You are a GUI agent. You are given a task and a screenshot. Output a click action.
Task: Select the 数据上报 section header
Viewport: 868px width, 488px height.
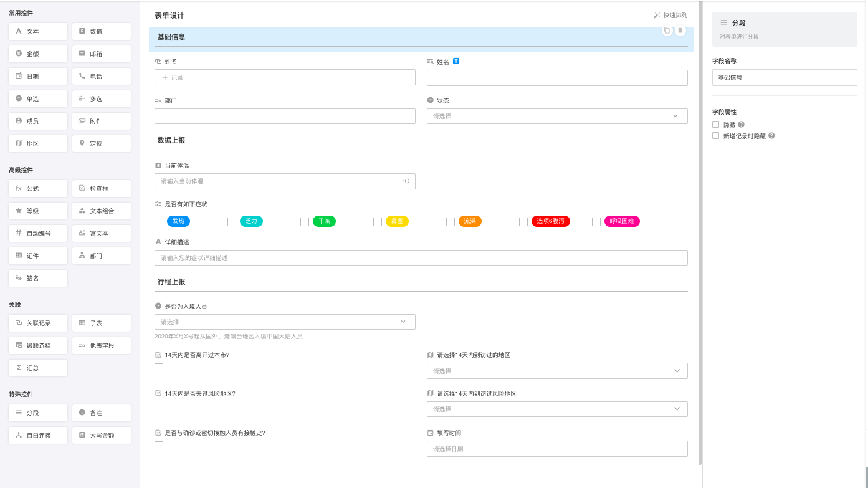171,141
